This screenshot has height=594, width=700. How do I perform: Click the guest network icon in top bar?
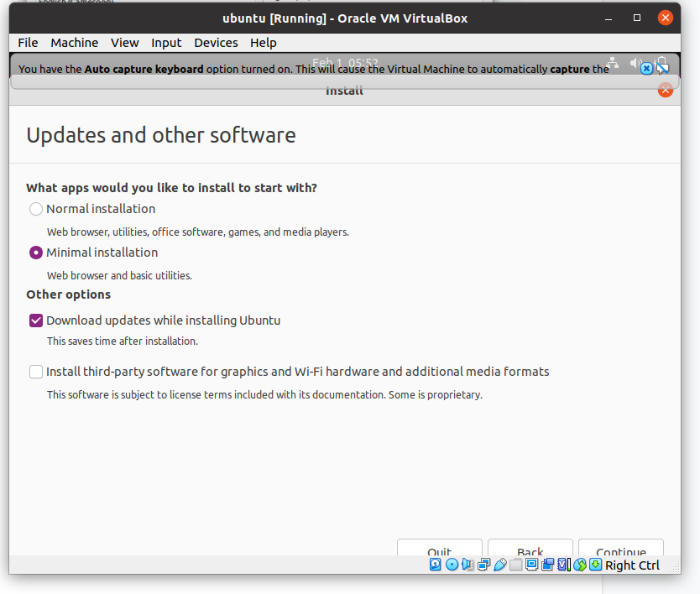pos(612,62)
